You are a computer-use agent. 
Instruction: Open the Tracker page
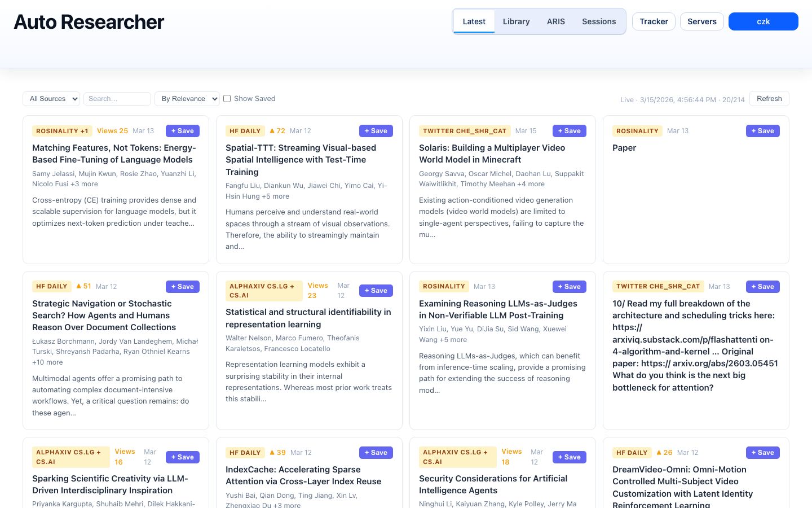654,21
